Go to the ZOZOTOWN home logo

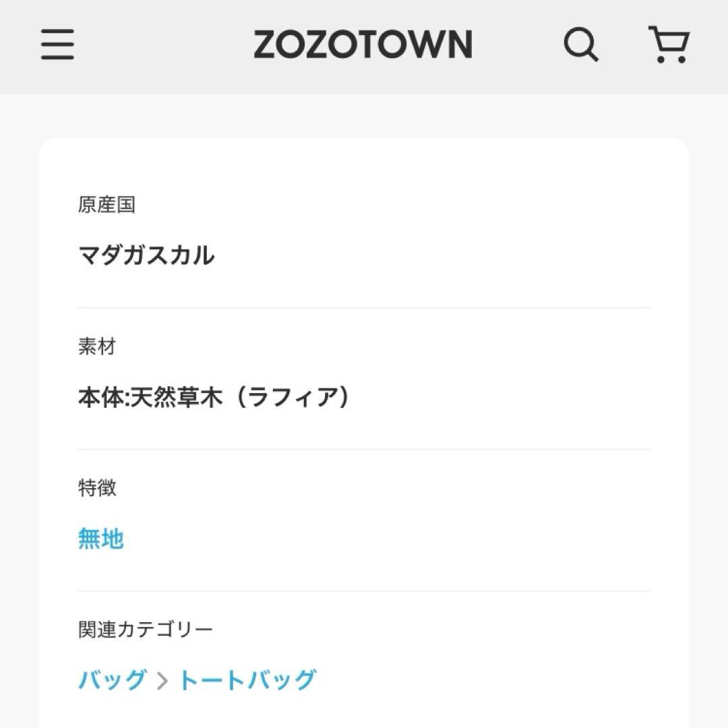pos(363,44)
